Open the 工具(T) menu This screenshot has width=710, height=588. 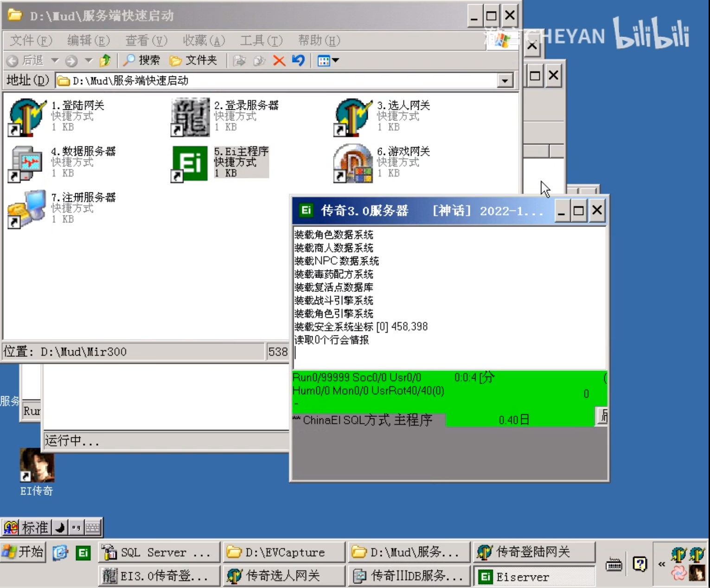pos(261,41)
